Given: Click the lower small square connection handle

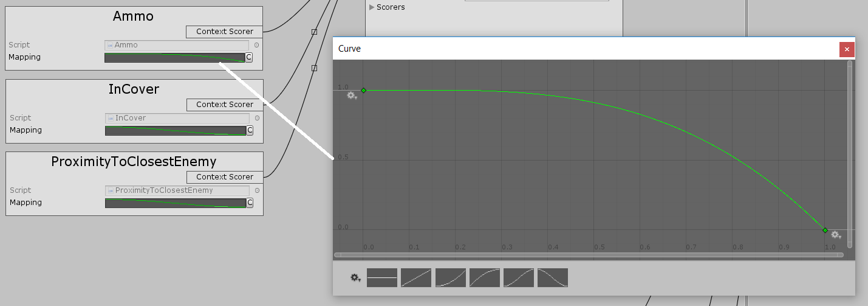Looking at the screenshot, I should pyautogui.click(x=314, y=68).
